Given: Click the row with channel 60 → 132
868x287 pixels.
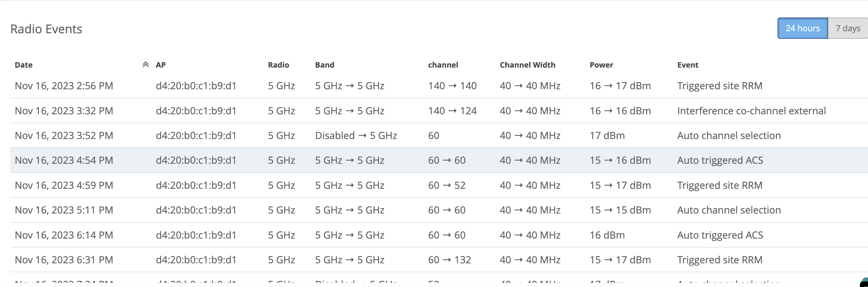Looking at the screenshot, I should pyautogui.click(x=449, y=260).
